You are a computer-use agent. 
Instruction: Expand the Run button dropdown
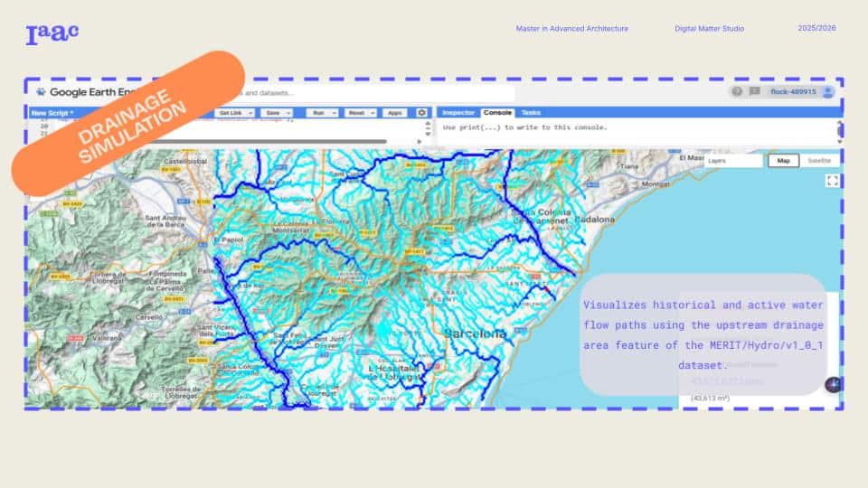point(322,113)
